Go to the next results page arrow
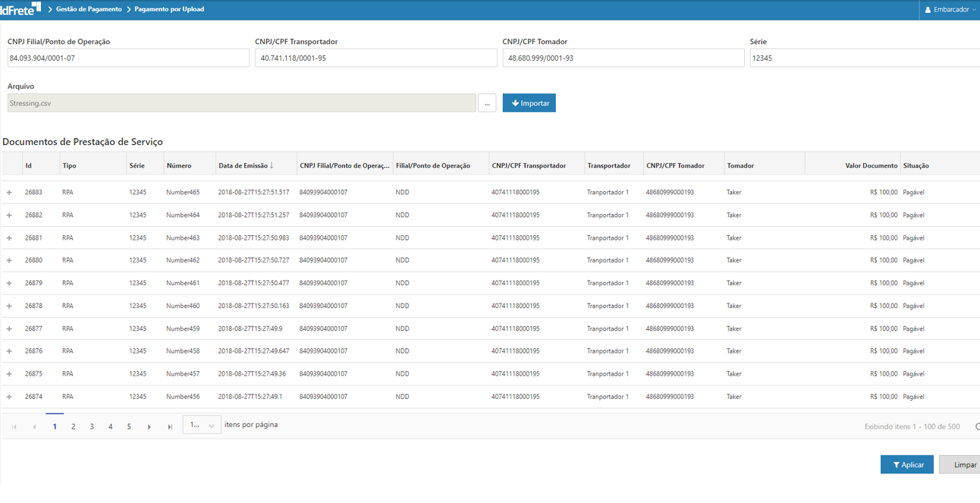 (x=149, y=427)
